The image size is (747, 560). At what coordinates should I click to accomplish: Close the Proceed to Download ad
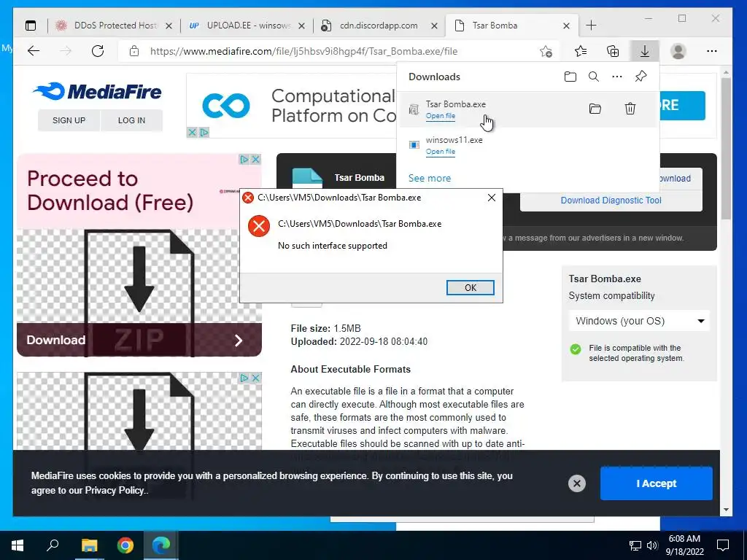click(x=256, y=159)
